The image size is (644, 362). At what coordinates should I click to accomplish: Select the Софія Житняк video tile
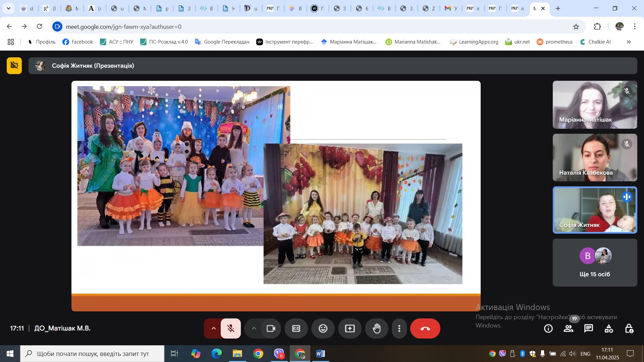tap(595, 210)
